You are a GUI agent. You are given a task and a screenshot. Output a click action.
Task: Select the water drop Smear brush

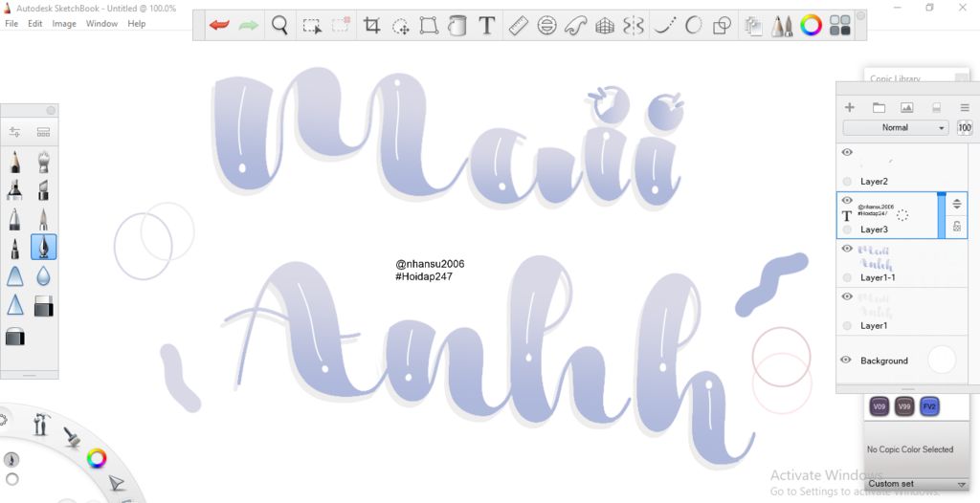(x=43, y=275)
